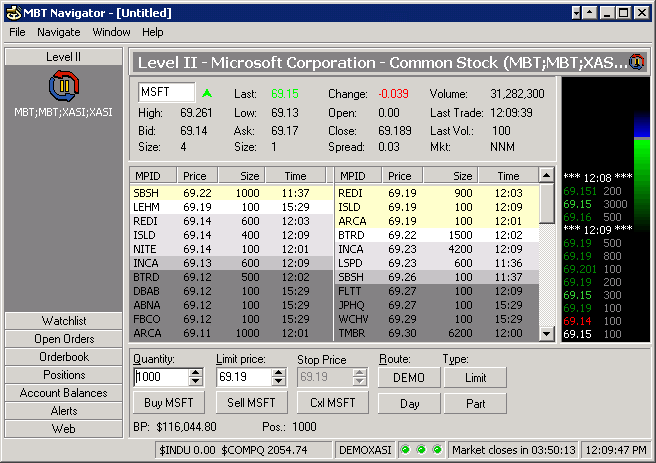Open the Watchlist panel
The height and width of the screenshot is (463, 656).
(x=64, y=321)
